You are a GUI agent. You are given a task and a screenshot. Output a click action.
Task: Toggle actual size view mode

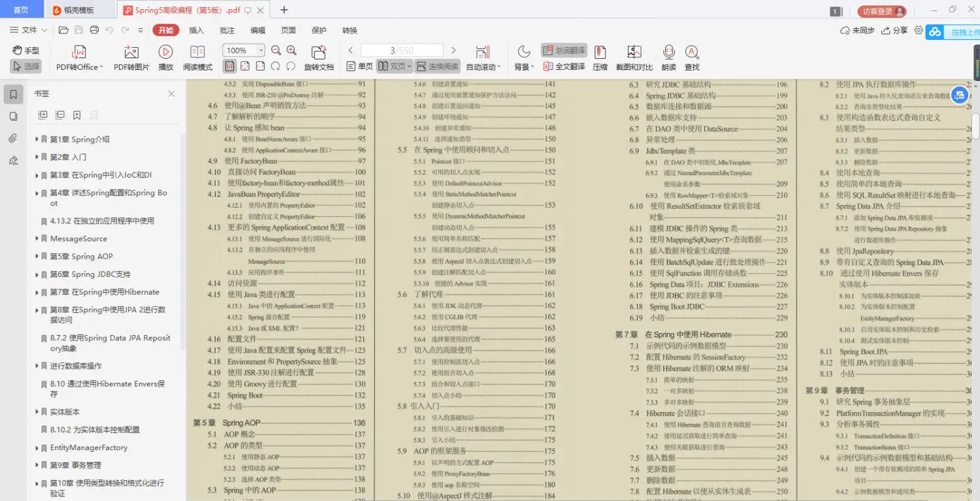tap(229, 67)
